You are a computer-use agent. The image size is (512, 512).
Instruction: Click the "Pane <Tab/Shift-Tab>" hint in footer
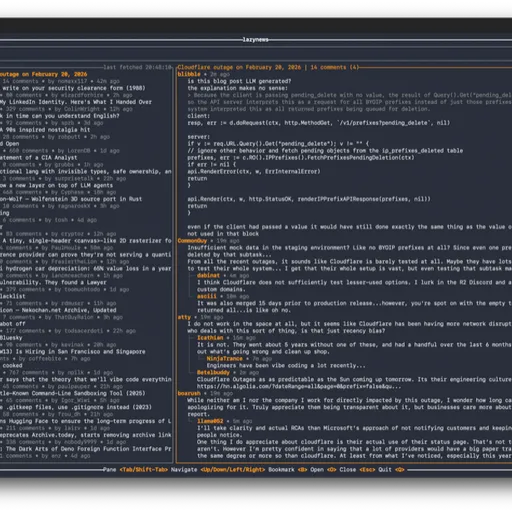(x=135, y=470)
